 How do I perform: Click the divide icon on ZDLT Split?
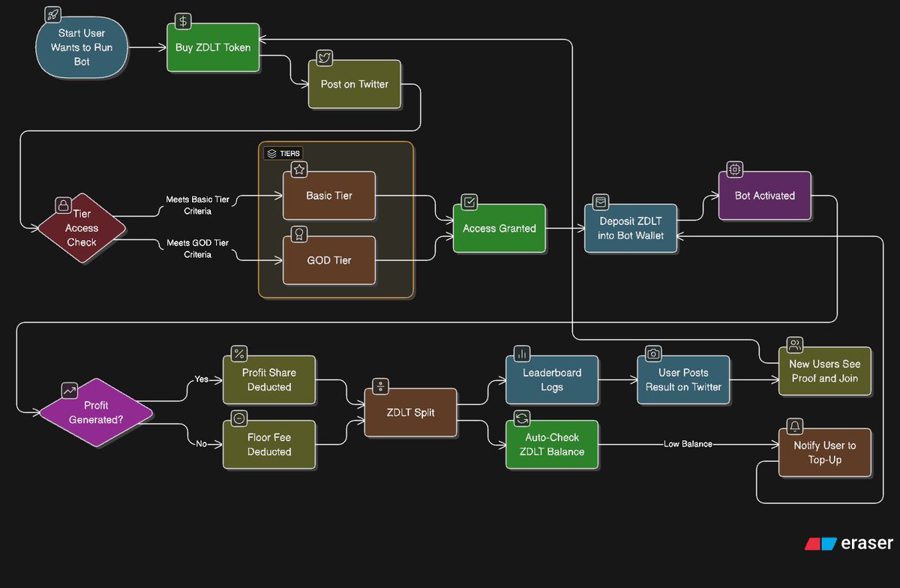click(380, 386)
